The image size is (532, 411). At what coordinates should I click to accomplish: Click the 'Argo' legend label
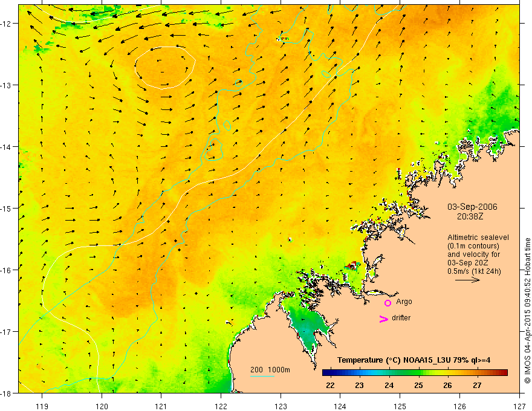tap(404, 302)
